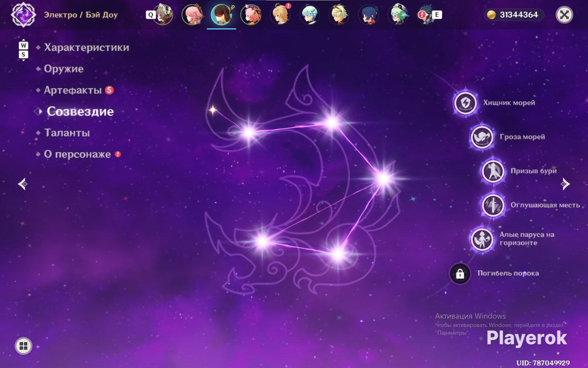Select the portrait with green hair and hat
588x368 pixels.
[398, 15]
